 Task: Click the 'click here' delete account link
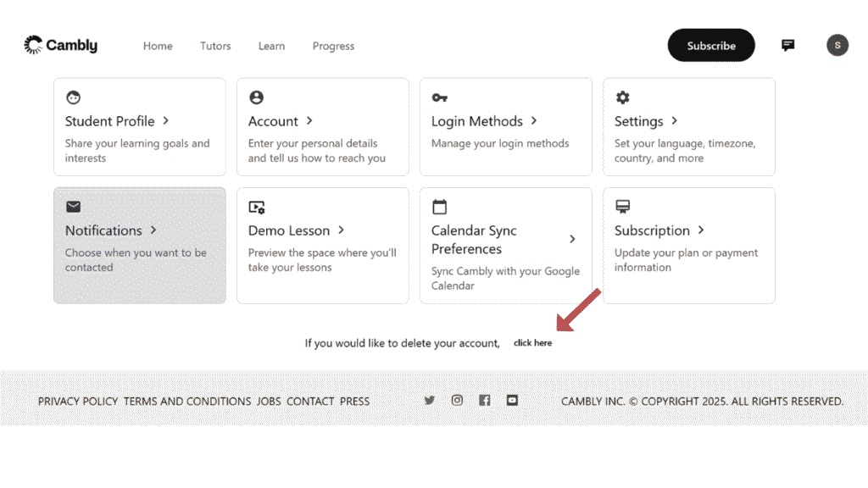click(532, 343)
